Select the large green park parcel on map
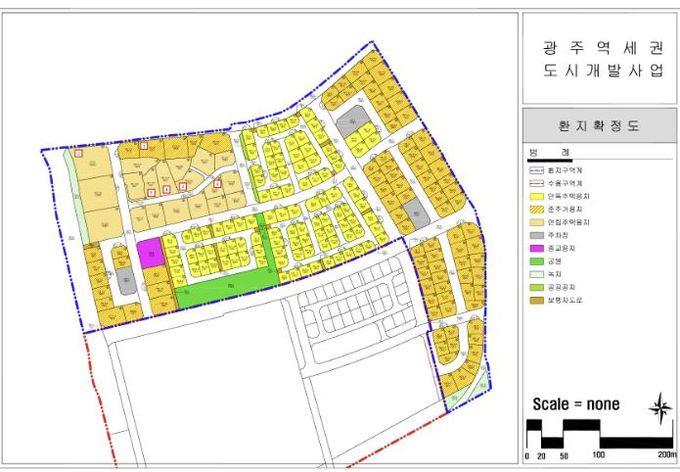Viewport: 680px width, 472px height. pos(225,287)
